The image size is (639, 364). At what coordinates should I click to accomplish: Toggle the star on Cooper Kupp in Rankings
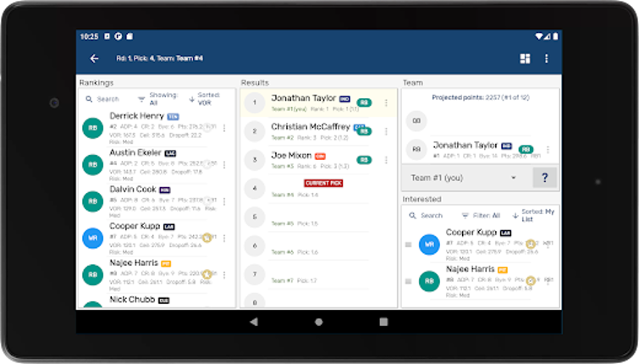(208, 238)
